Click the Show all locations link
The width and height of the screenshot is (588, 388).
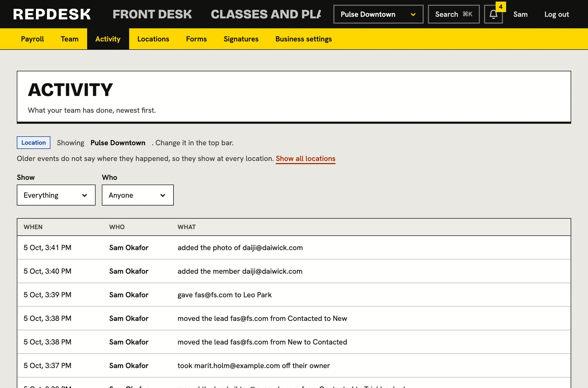[x=305, y=159]
